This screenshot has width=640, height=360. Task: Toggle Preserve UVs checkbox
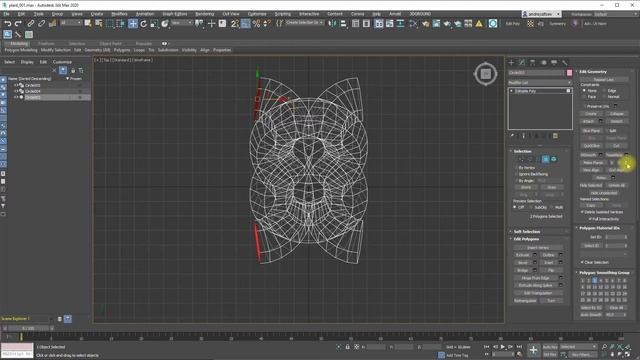584,106
